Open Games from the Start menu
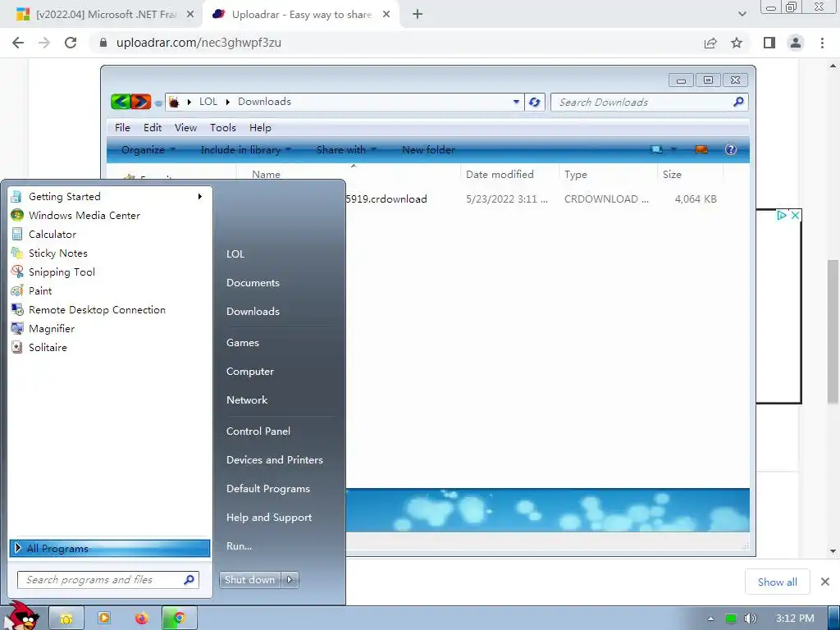This screenshot has height=630, width=840. [x=243, y=343]
